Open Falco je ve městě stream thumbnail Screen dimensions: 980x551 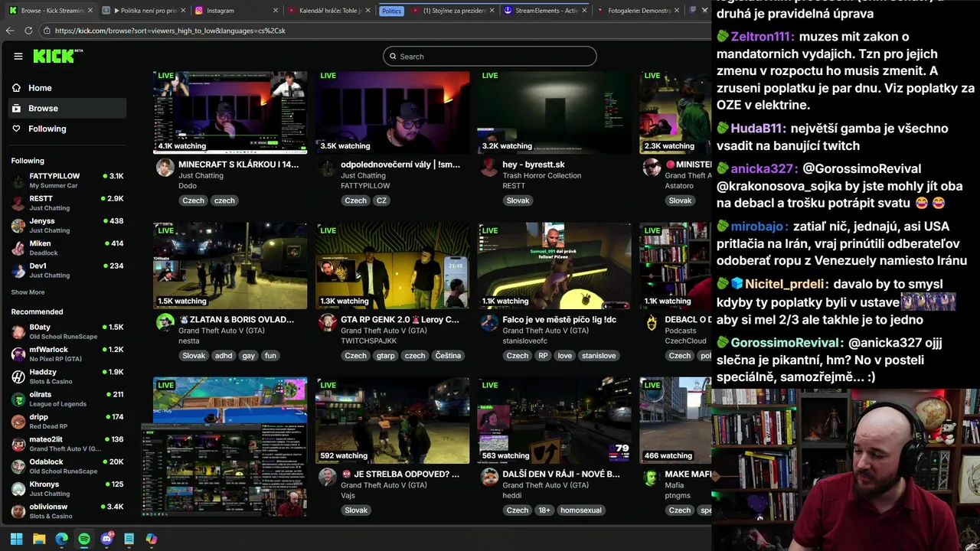pyautogui.click(x=555, y=266)
